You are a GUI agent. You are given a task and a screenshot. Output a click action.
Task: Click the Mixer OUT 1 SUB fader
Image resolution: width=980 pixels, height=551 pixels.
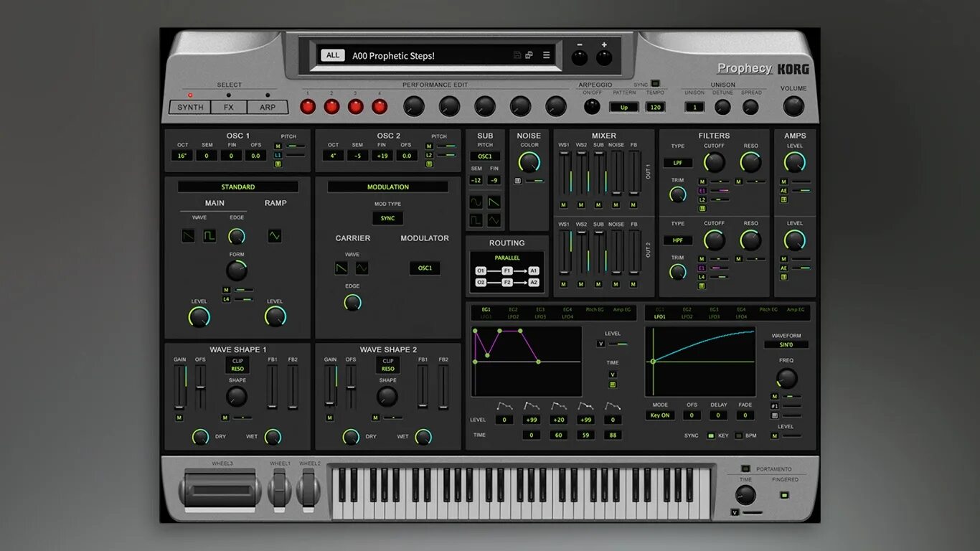click(x=599, y=172)
